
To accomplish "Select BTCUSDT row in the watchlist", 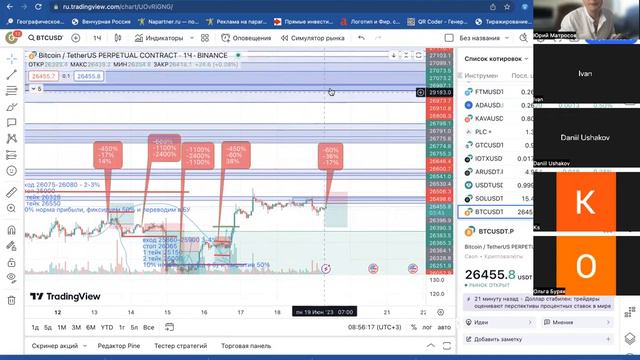I will (x=496, y=212).
